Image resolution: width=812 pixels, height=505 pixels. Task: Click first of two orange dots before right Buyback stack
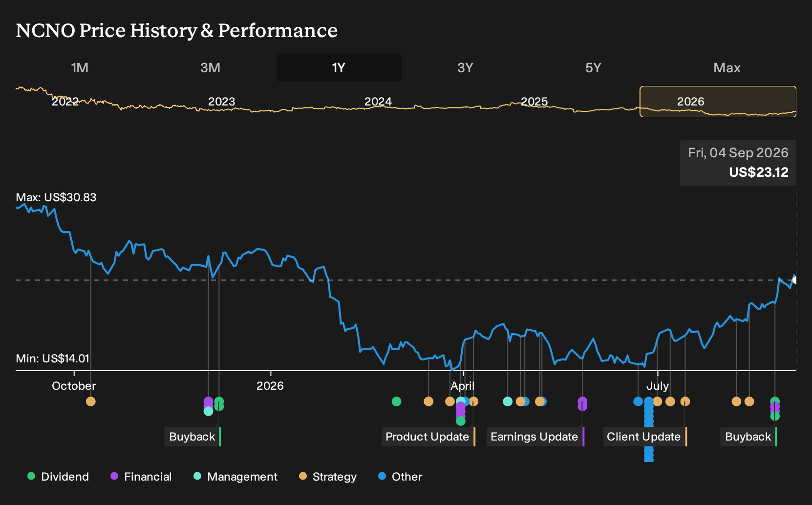[x=737, y=401]
